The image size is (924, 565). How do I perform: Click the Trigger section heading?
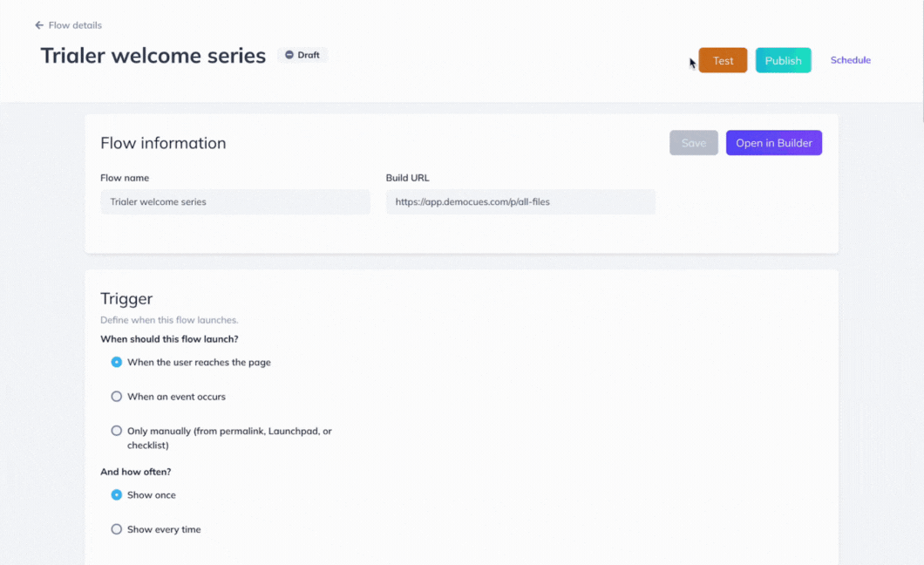[x=126, y=299]
